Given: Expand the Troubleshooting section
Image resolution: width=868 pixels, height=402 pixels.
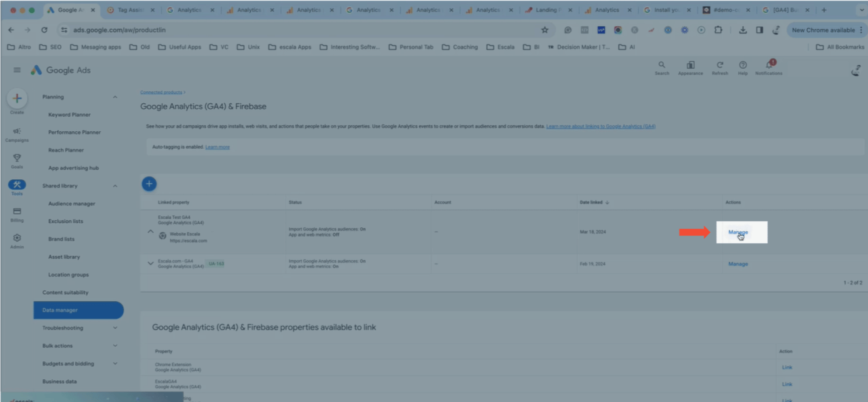Looking at the screenshot, I should click(x=115, y=328).
